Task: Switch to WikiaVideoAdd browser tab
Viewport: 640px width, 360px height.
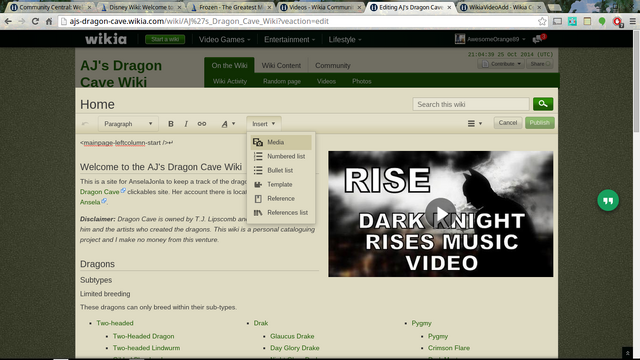Action: 501,7
